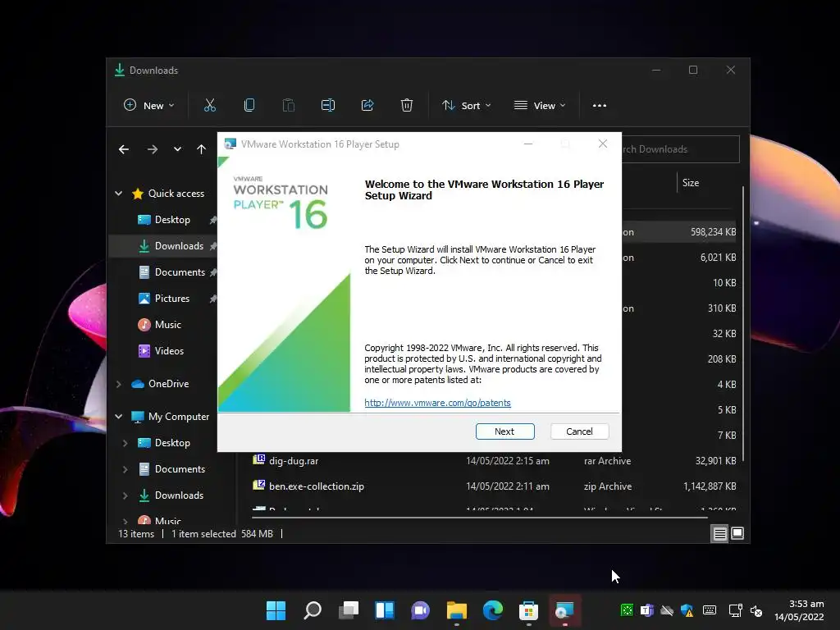Click the VMware installer taskbar icon
Image resolution: width=840 pixels, height=630 pixels.
pyautogui.click(x=564, y=610)
